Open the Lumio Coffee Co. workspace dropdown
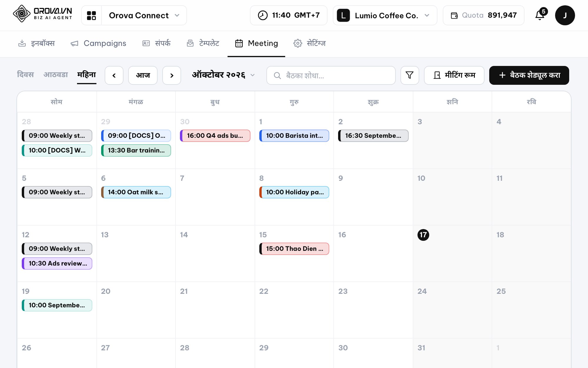This screenshot has width=588, height=368. pos(385,15)
